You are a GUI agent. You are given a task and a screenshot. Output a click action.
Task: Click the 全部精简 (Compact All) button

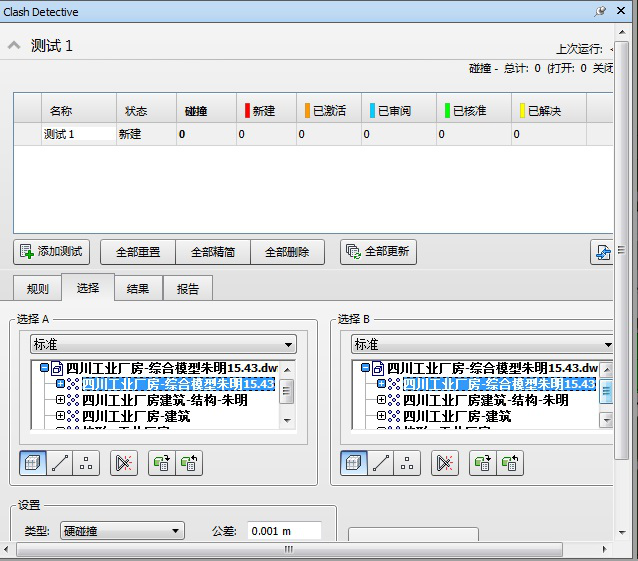tap(213, 252)
